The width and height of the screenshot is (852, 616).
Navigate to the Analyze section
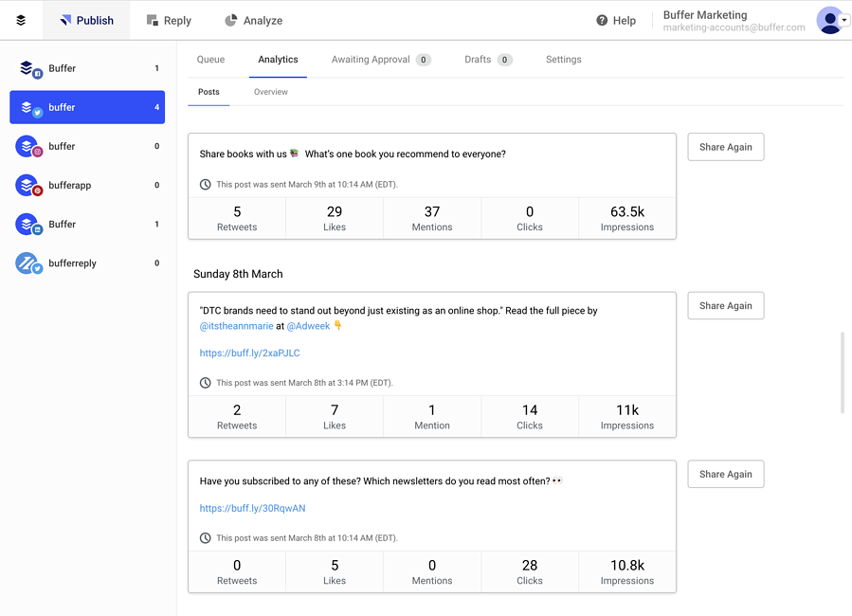[252, 20]
